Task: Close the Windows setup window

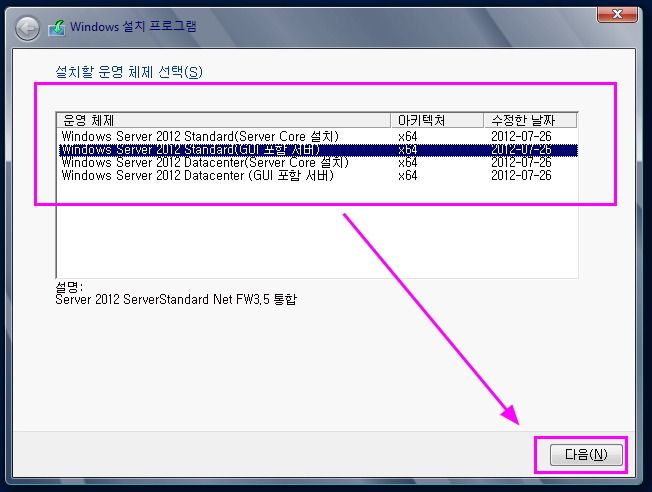Action: point(617,14)
